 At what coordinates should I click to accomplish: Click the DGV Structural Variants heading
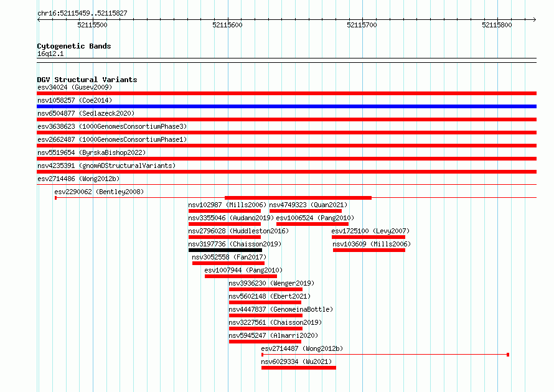(x=87, y=80)
